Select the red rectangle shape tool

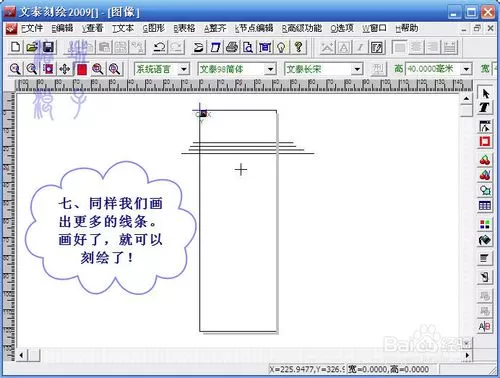click(485, 141)
